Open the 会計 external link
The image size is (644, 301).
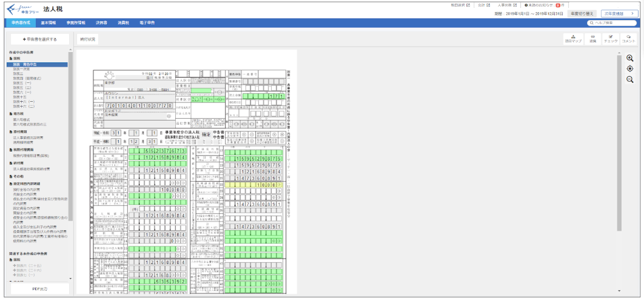click(x=484, y=5)
